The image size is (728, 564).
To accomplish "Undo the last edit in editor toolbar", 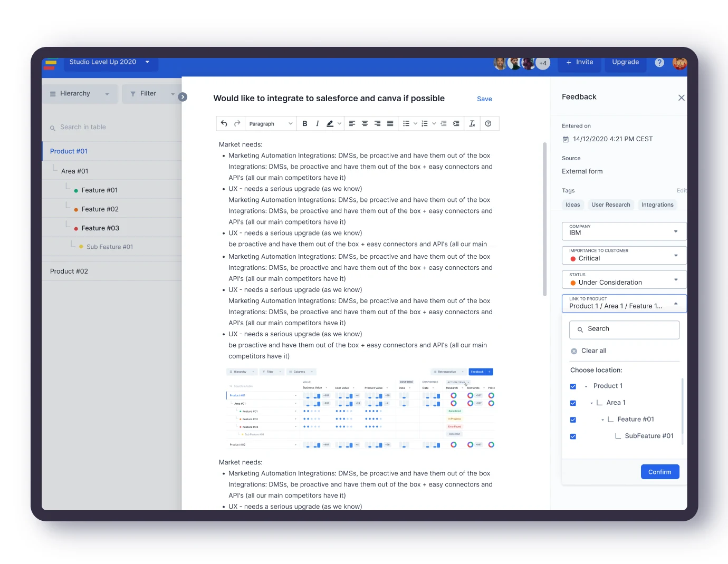I will (224, 123).
